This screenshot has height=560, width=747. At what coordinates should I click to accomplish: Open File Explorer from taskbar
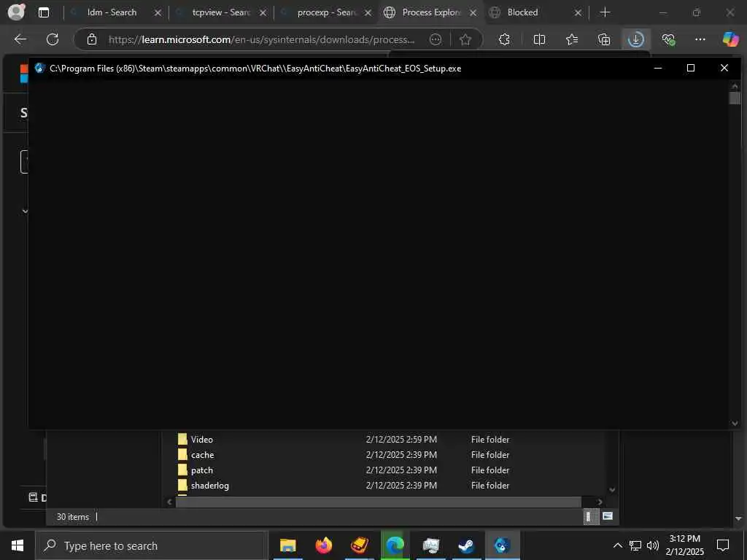pyautogui.click(x=287, y=545)
